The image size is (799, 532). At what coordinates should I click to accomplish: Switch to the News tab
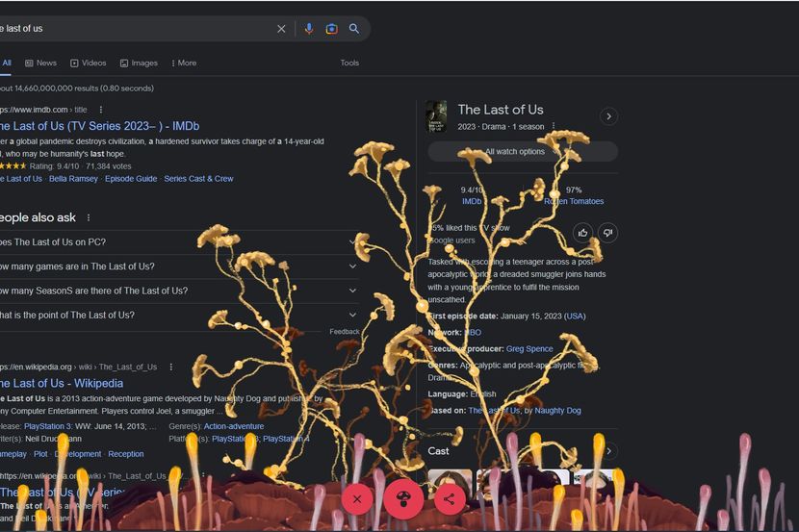click(x=40, y=63)
